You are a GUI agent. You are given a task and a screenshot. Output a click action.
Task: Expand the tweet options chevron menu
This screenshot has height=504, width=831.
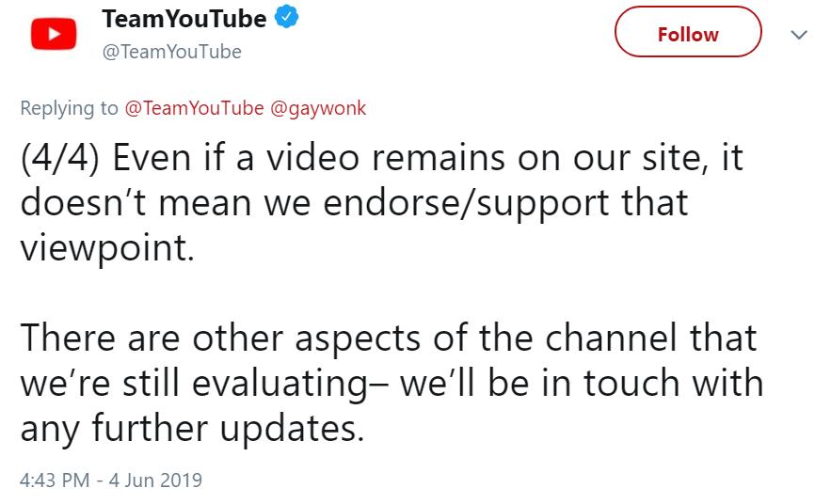(799, 35)
